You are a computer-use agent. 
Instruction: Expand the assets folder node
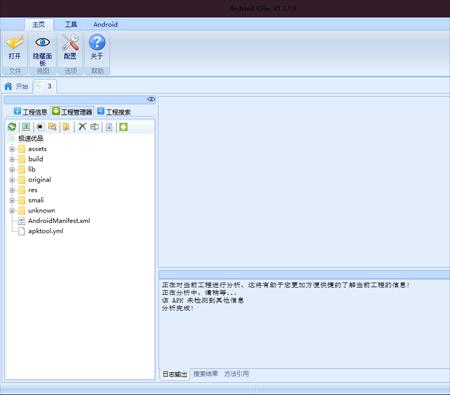click(12, 149)
